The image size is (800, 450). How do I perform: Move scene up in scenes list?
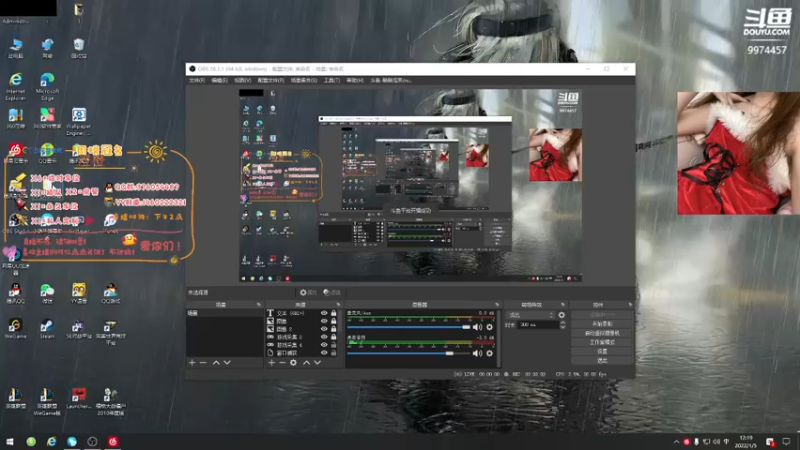point(216,362)
